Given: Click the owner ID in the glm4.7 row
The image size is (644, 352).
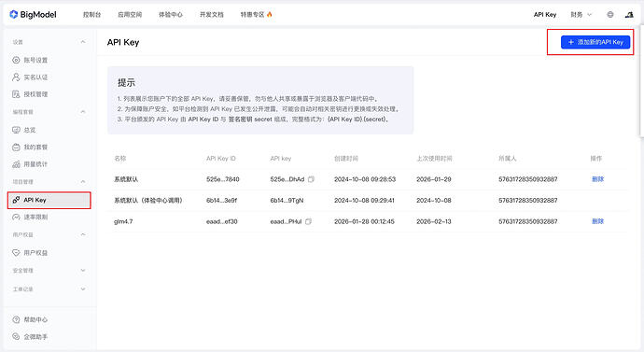Looking at the screenshot, I should [527, 221].
